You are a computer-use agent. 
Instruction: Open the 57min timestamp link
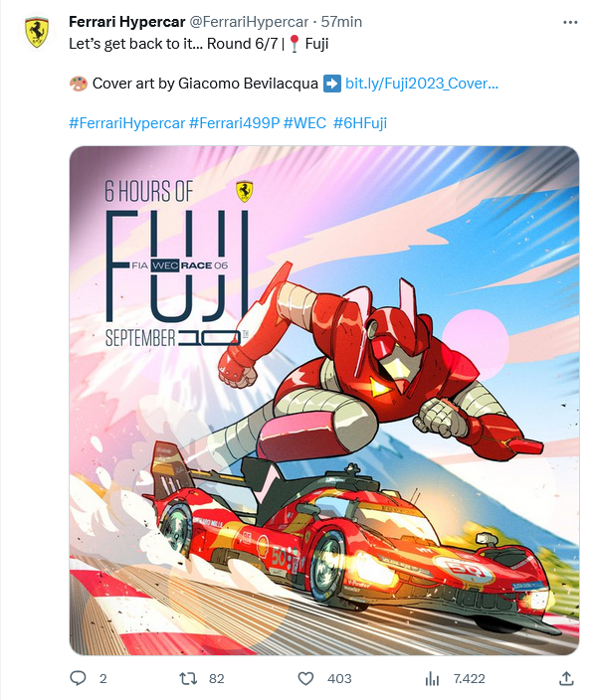341,22
